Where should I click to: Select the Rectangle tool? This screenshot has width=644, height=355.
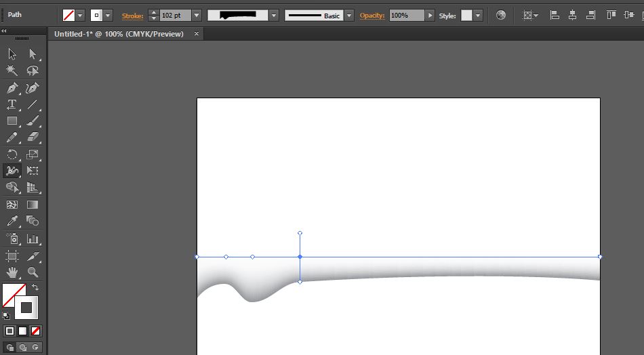(x=12, y=121)
